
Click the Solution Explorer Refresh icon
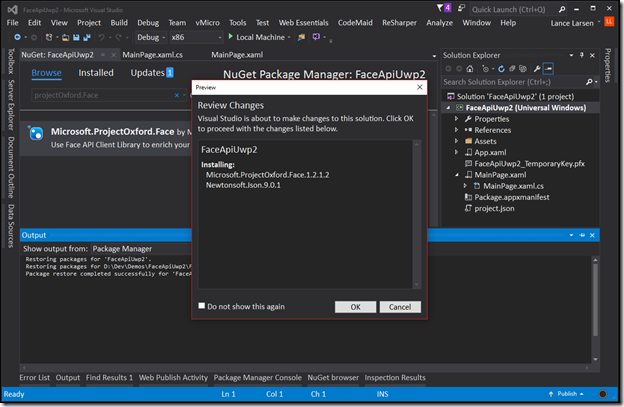(x=501, y=69)
